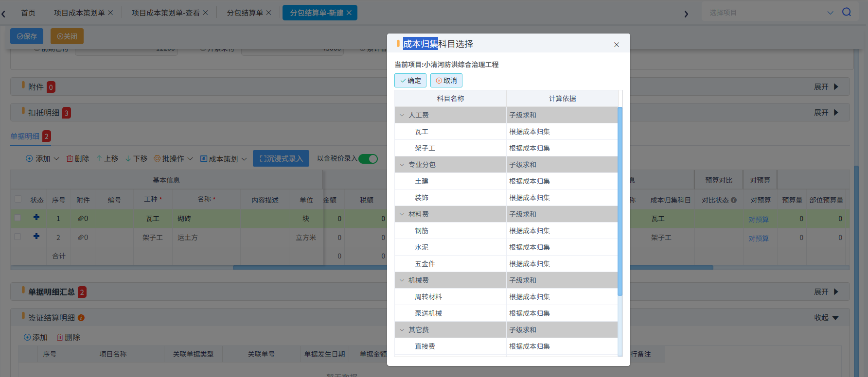Image resolution: width=868 pixels, height=377 pixels.
Task: Switch to 项目成本策划单 tab
Action: coord(79,13)
